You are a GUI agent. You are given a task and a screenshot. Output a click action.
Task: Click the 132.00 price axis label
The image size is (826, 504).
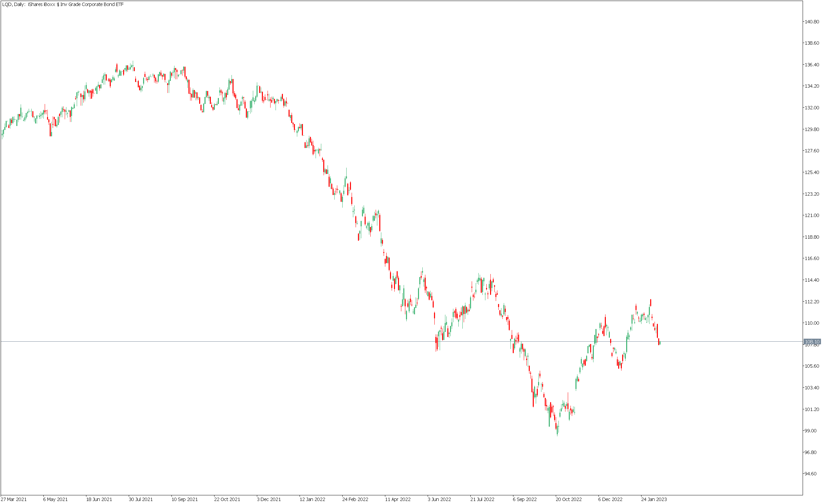click(812, 108)
